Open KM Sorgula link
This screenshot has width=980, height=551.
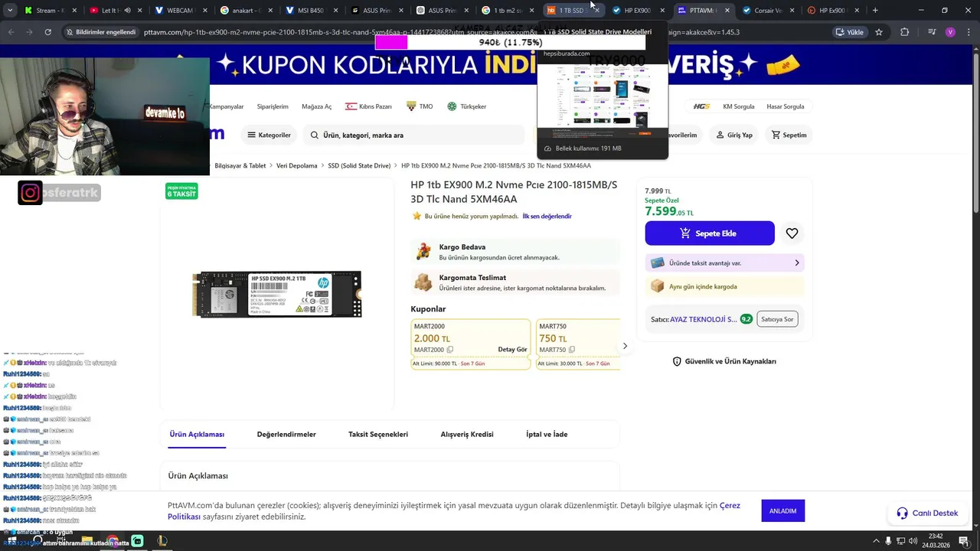[x=739, y=106]
